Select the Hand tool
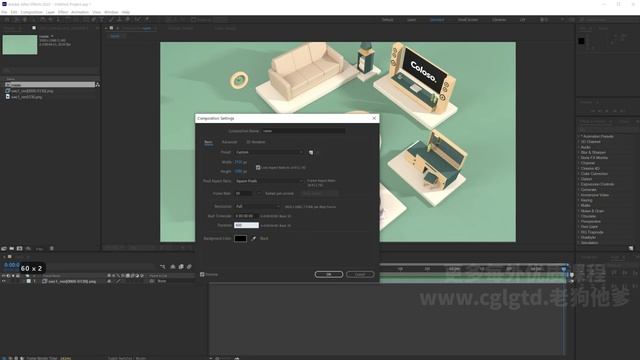The height and width of the screenshot is (360, 640). pyautogui.click(x=24, y=19)
